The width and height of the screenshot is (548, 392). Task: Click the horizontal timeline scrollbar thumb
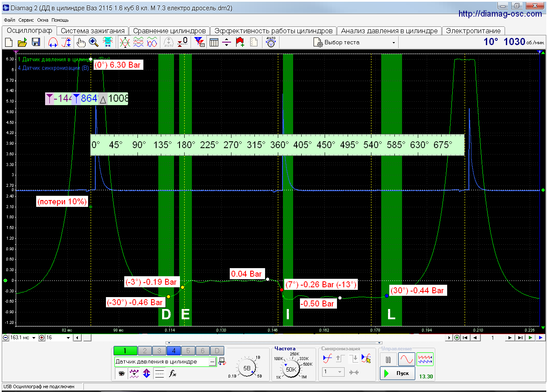click(x=87, y=338)
